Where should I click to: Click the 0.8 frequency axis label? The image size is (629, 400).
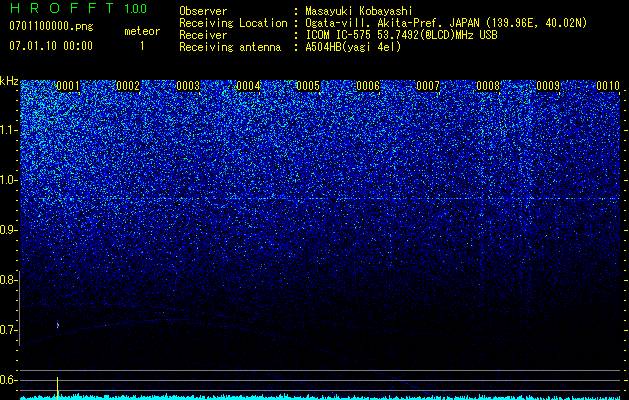pyautogui.click(x=8, y=280)
